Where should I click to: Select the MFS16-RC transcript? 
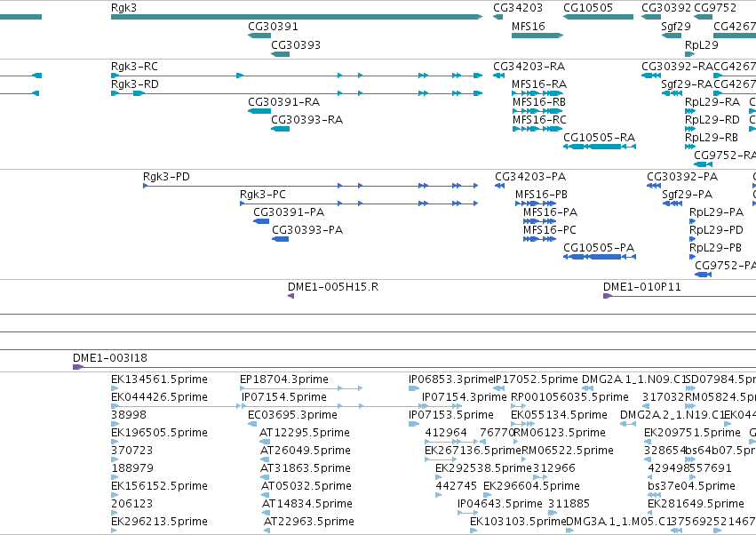537,129
